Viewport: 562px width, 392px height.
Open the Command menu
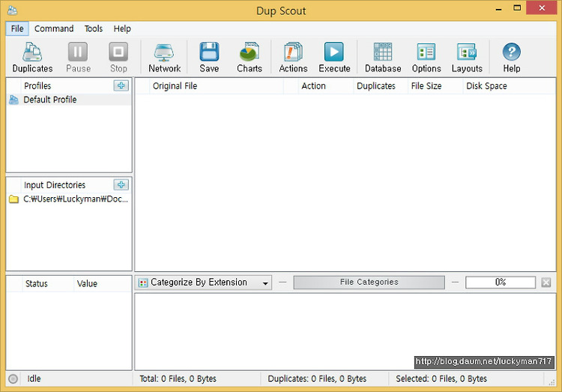pyautogui.click(x=54, y=28)
